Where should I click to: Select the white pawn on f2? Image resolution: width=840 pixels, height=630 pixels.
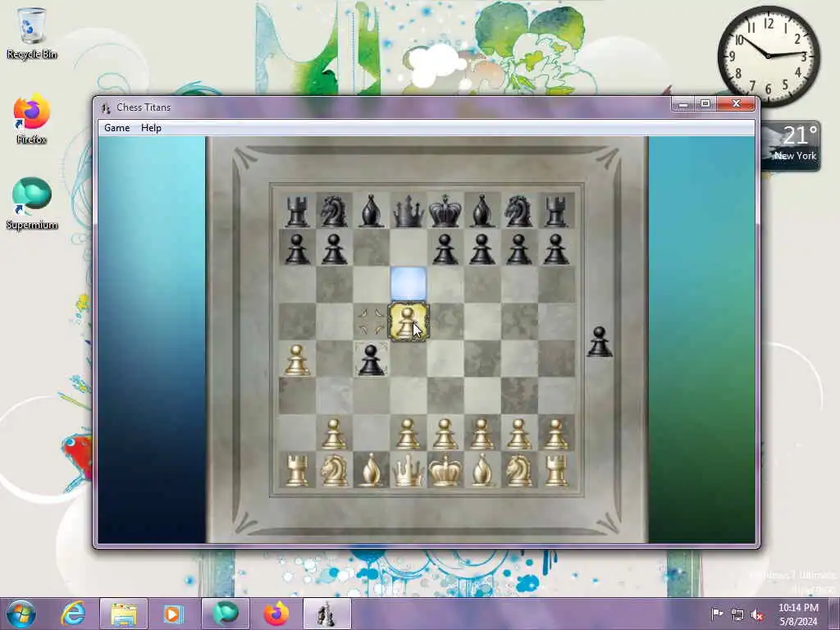[x=482, y=433]
